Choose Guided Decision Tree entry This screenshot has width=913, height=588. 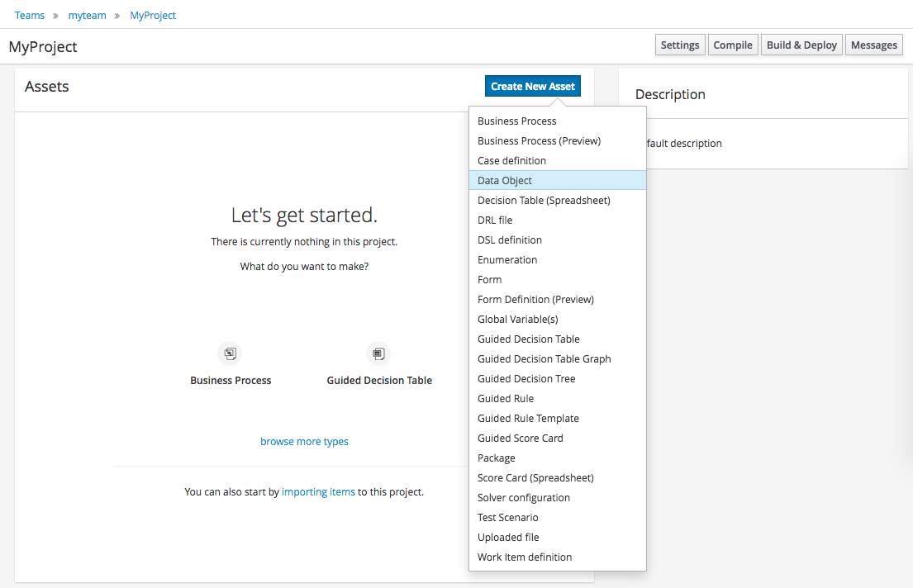point(557,378)
